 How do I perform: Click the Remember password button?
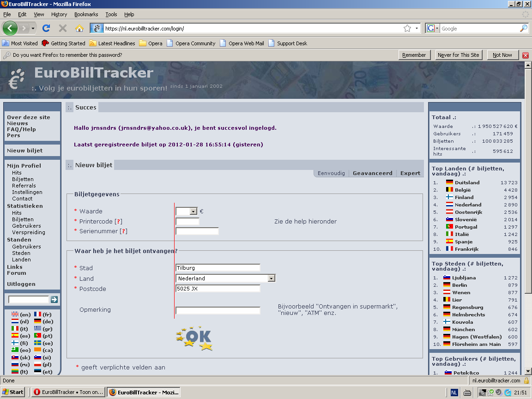(x=414, y=55)
